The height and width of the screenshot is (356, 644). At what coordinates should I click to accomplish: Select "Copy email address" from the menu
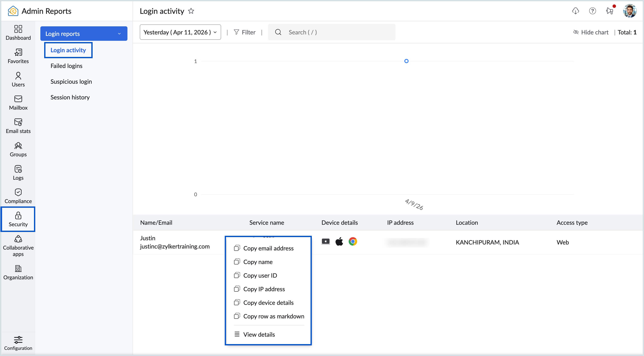click(x=269, y=248)
